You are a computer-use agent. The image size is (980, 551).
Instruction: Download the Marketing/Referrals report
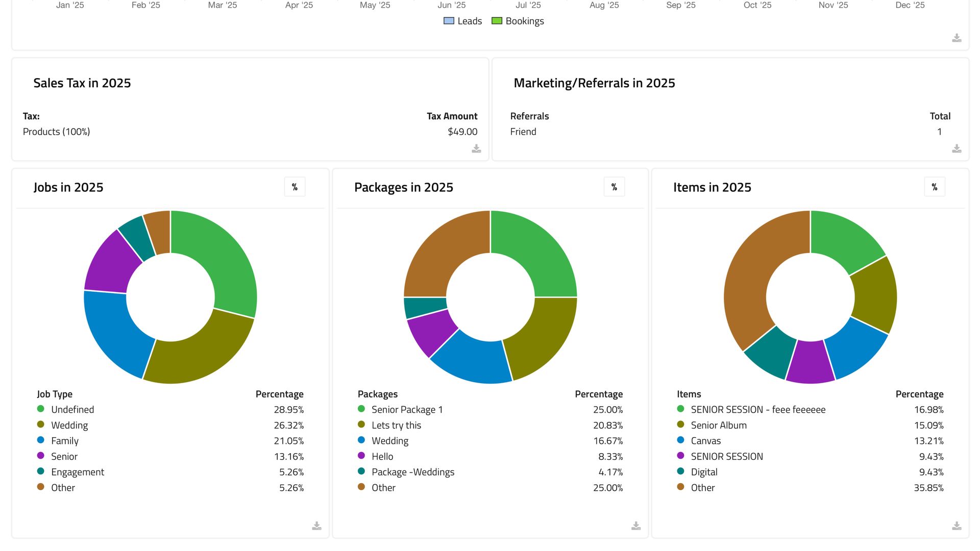957,148
